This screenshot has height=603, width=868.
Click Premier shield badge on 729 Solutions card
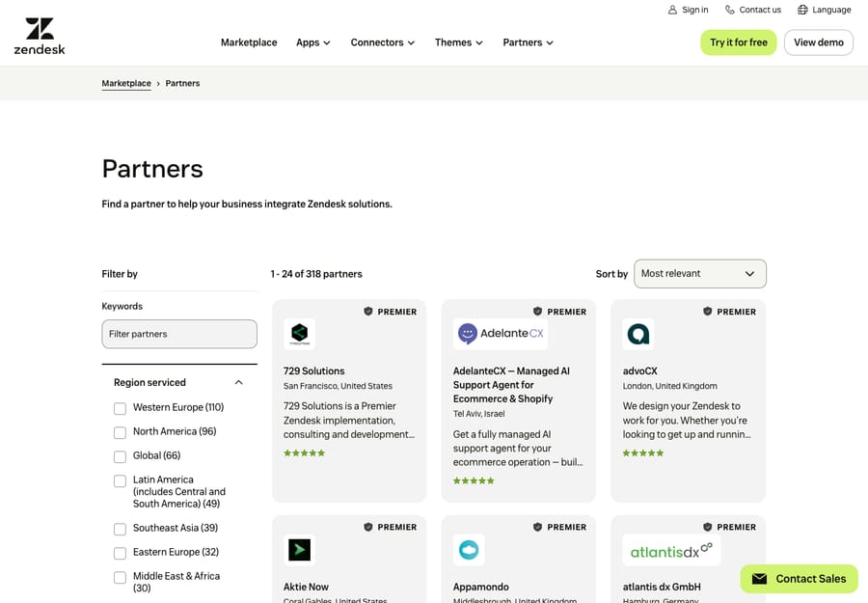click(368, 312)
